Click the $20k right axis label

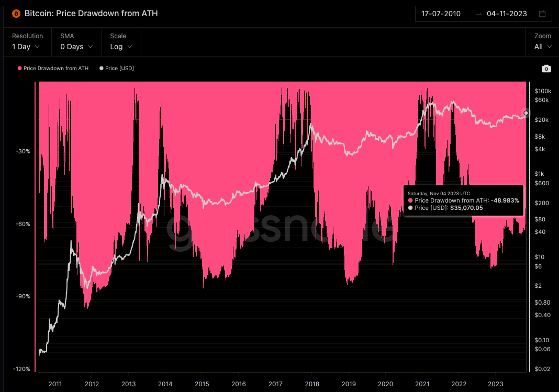click(x=541, y=120)
